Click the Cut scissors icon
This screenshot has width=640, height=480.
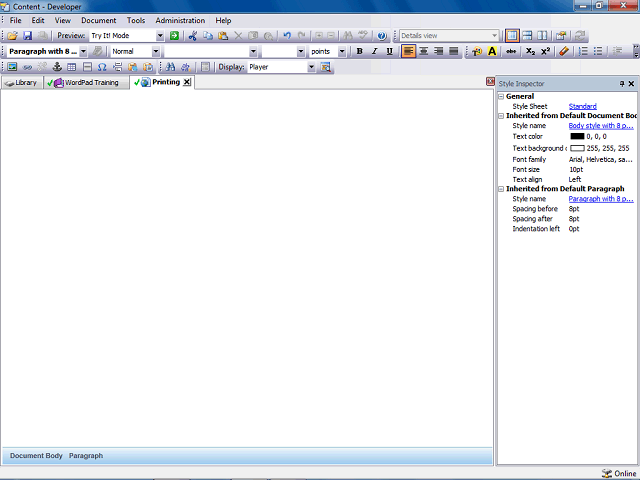click(193, 36)
